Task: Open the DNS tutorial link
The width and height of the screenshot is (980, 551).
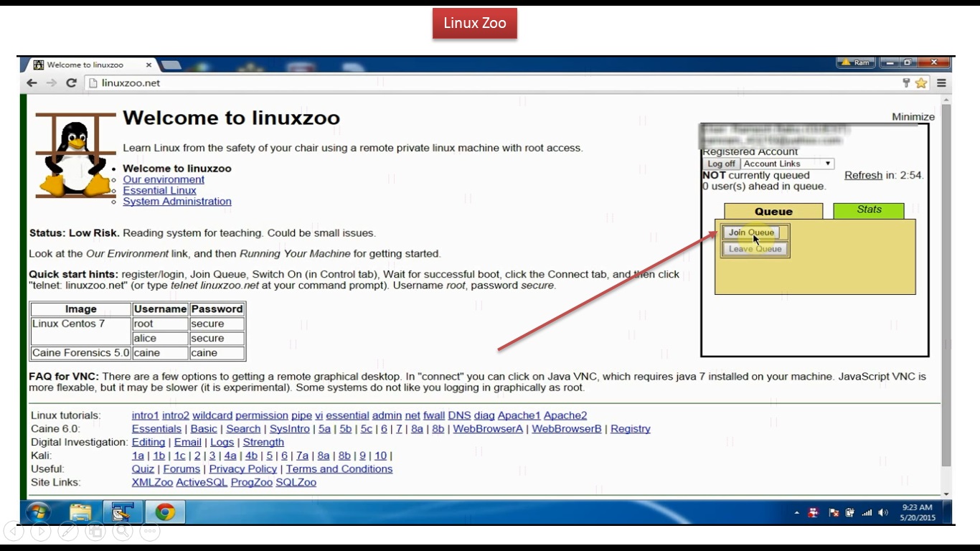Action: 459,415
